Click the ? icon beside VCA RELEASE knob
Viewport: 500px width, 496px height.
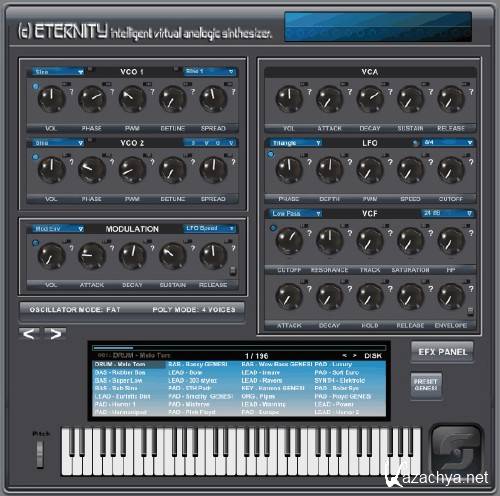(471, 92)
